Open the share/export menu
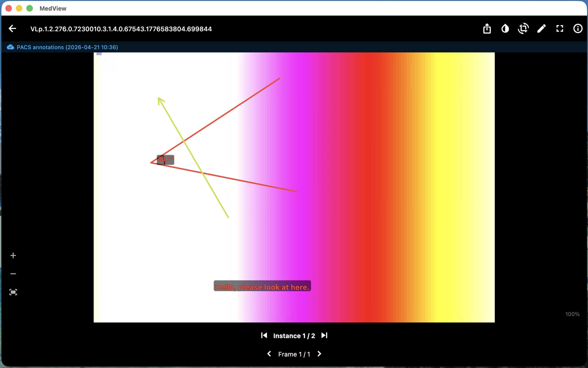588x368 pixels. click(487, 29)
